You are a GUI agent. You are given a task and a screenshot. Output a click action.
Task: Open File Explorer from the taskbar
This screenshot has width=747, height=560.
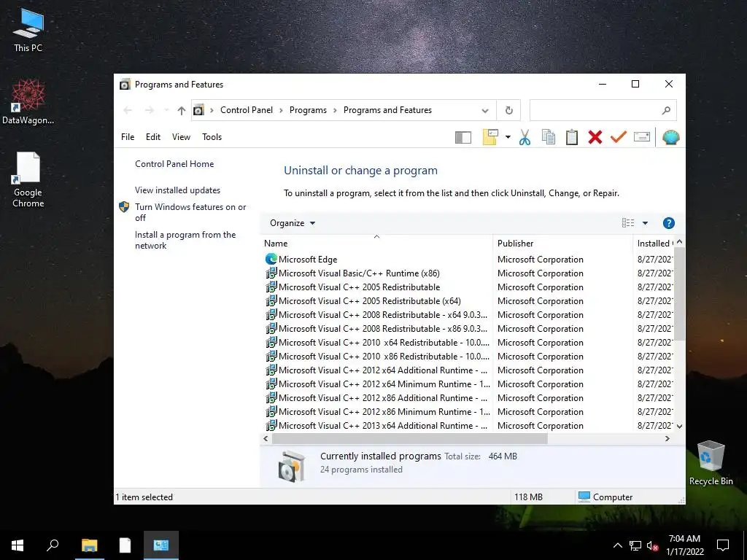(89, 545)
